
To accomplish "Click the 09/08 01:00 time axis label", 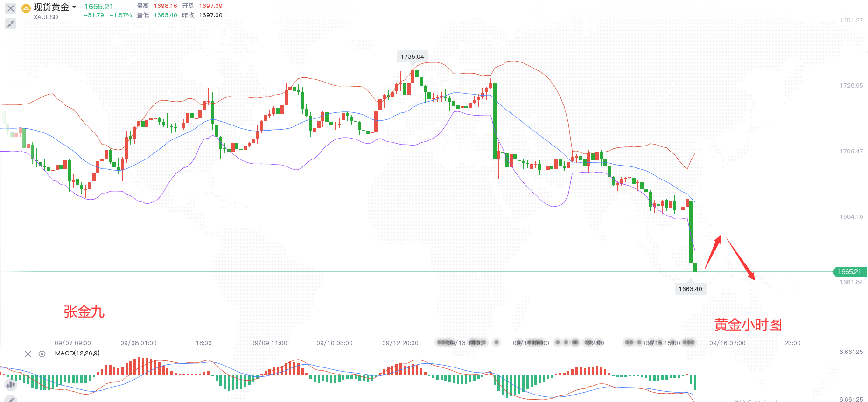I will click(139, 343).
